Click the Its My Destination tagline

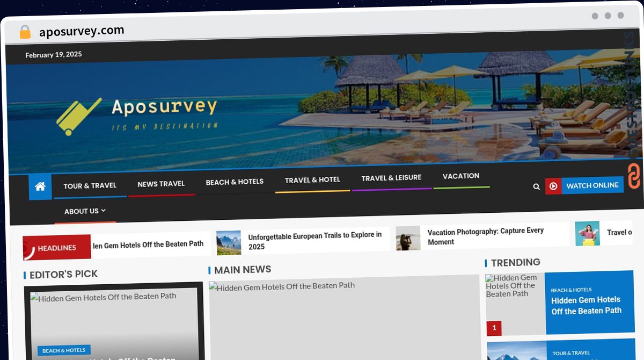pyautogui.click(x=165, y=127)
